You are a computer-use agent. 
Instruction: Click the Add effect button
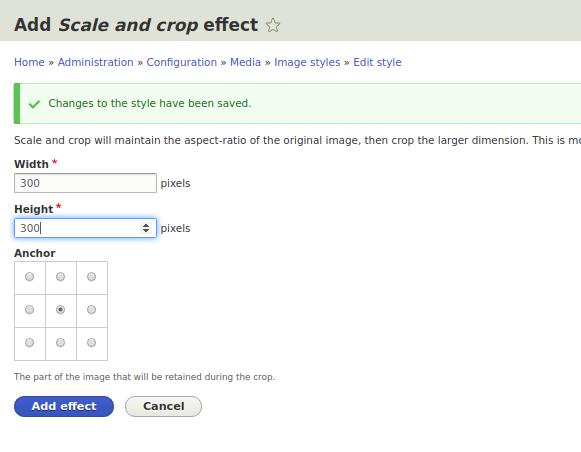(64, 406)
